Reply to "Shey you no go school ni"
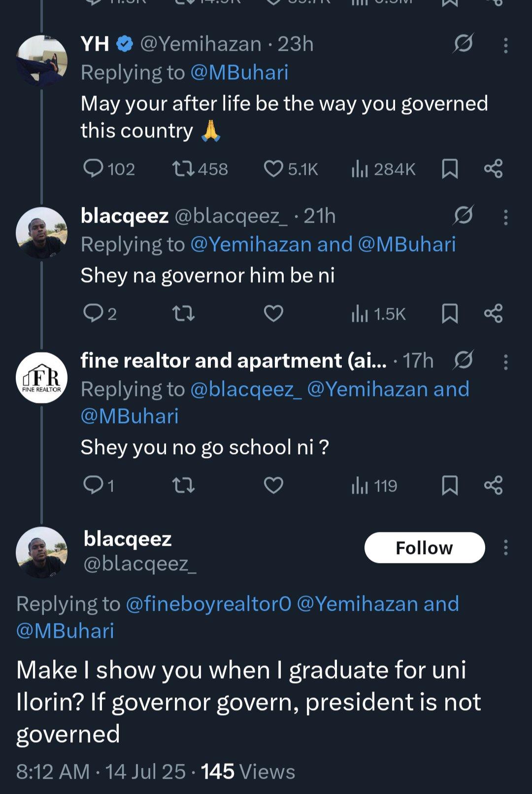 tap(93, 486)
